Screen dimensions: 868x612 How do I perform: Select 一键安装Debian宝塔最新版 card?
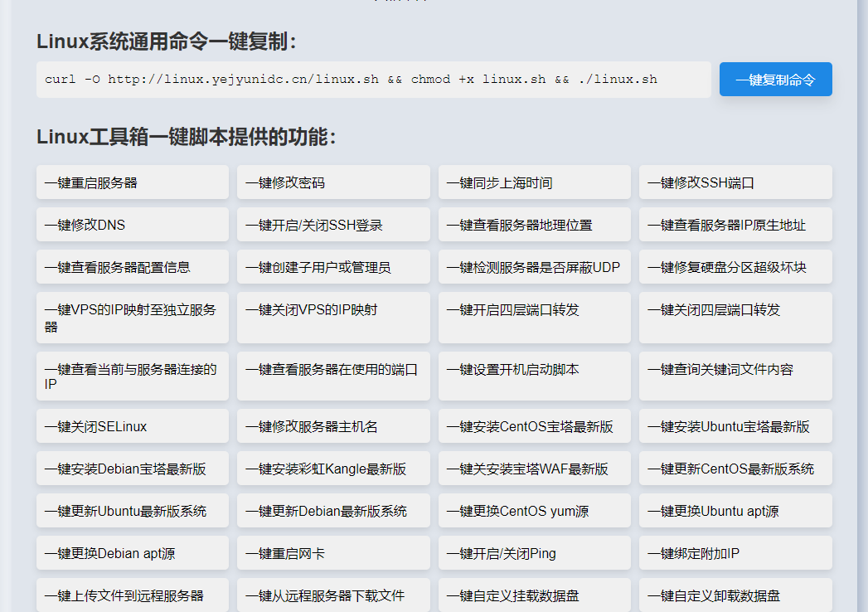(x=133, y=469)
